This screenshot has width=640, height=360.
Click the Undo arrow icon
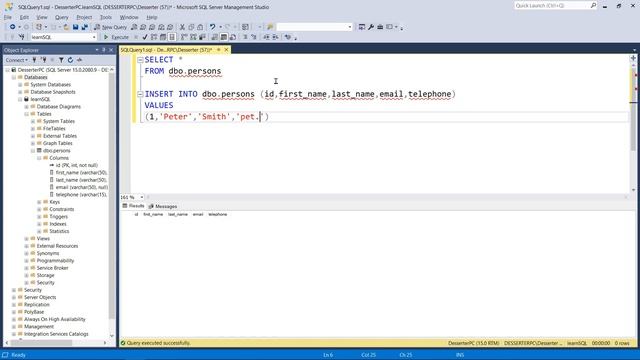click(x=212, y=27)
